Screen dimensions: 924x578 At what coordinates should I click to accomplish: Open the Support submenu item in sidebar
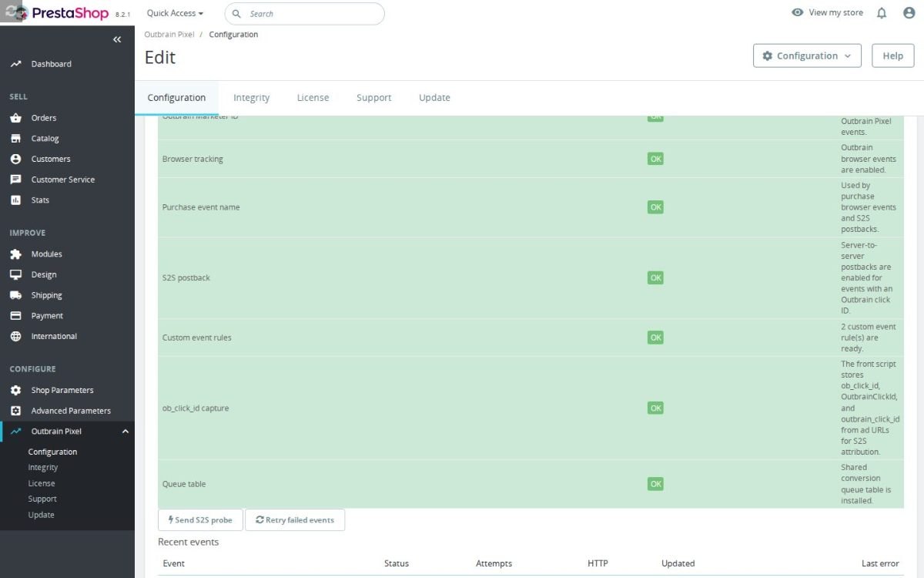42,499
